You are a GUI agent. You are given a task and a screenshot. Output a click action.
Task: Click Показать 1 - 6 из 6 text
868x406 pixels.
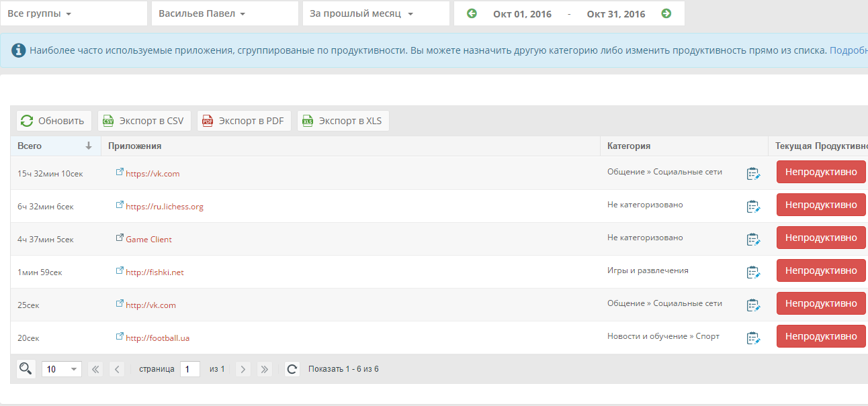(x=343, y=369)
